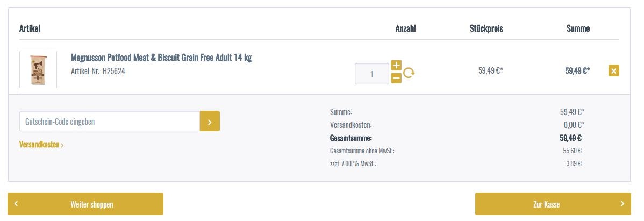This screenshot has width=644, height=221.
Task: Remove Magnusson Petfood item with X button
Action: (x=613, y=70)
